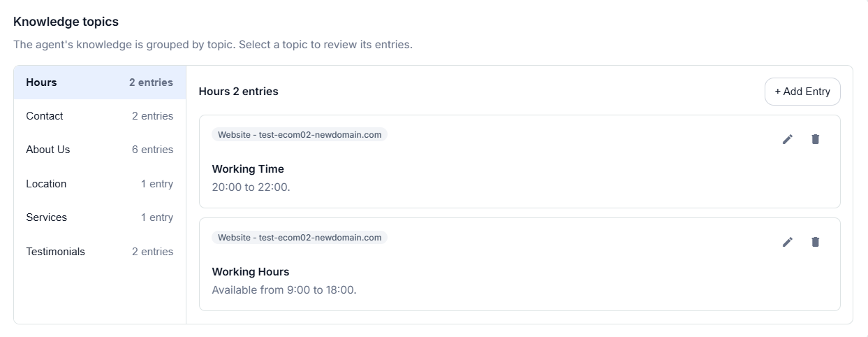The width and height of the screenshot is (868, 337).
Task: Click the Working Hours entry title
Action: (x=250, y=271)
